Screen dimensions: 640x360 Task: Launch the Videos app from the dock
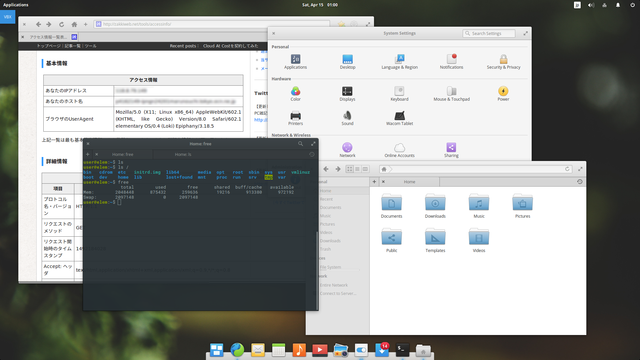coord(320,350)
